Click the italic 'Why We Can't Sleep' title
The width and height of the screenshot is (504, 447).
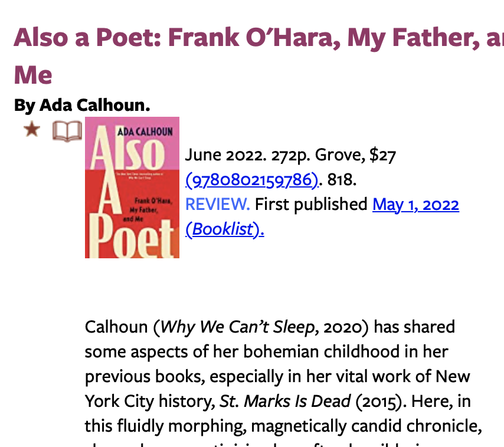[x=240, y=327]
